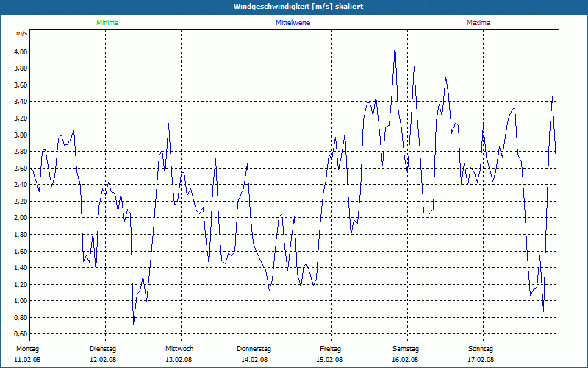Screen dimensions: 588x368
Task: Click the 0,60 y-axis value
Action: pos(21,334)
